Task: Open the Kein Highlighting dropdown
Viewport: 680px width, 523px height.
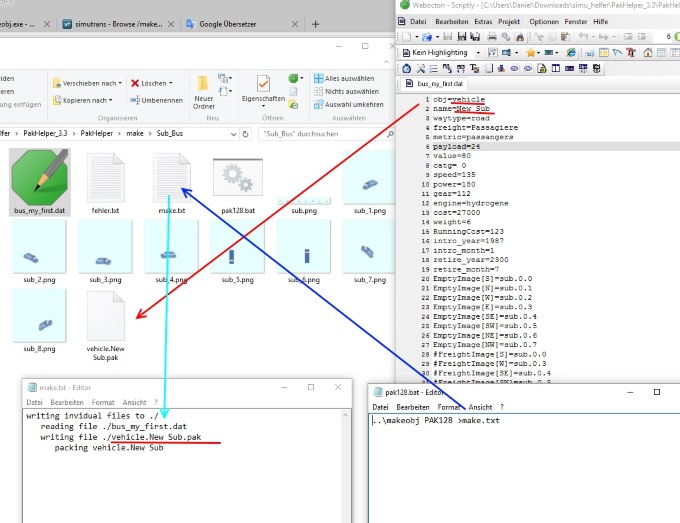Action: click(x=478, y=53)
